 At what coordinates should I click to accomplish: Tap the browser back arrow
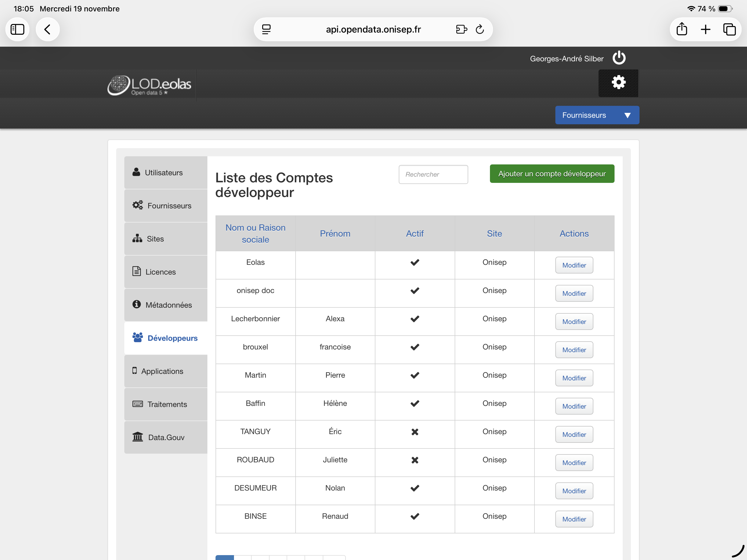(x=48, y=30)
